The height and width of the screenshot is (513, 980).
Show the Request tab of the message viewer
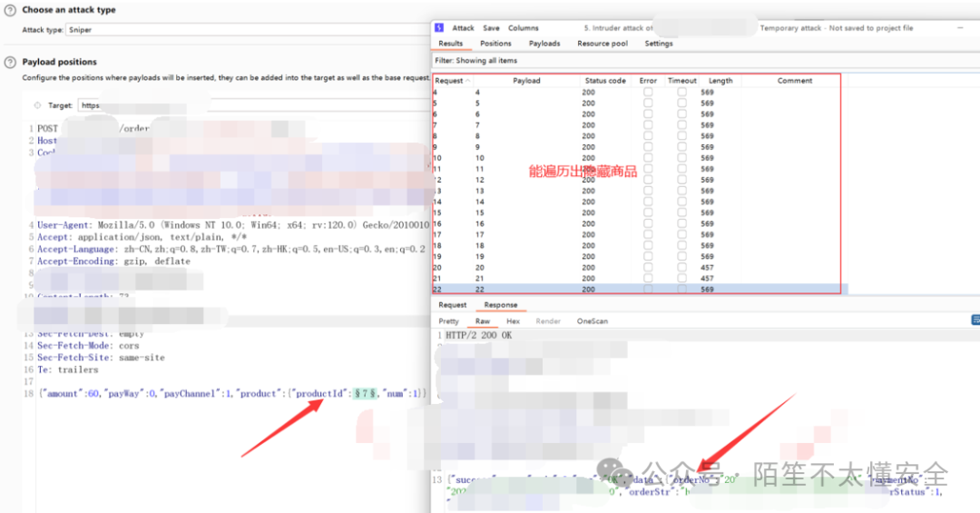pos(453,305)
